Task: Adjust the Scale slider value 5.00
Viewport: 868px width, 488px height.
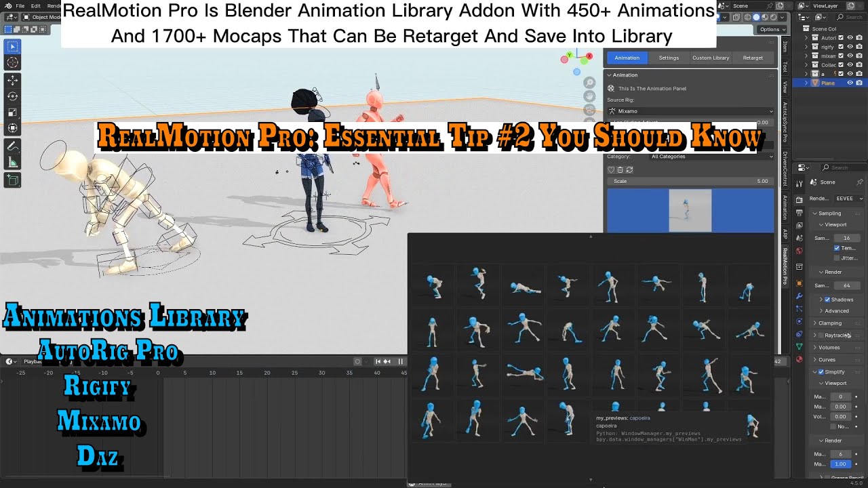Action: pos(690,181)
